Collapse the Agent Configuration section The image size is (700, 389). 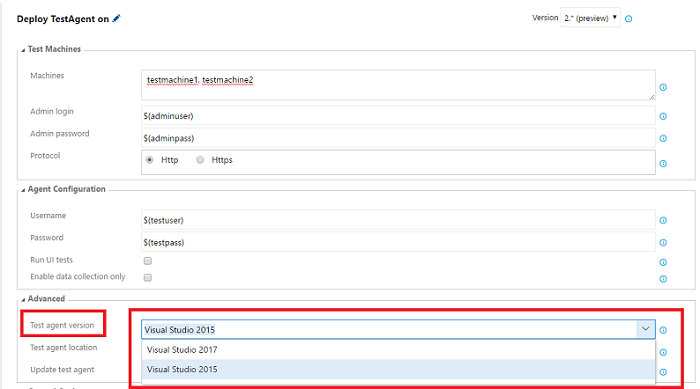tap(23, 190)
